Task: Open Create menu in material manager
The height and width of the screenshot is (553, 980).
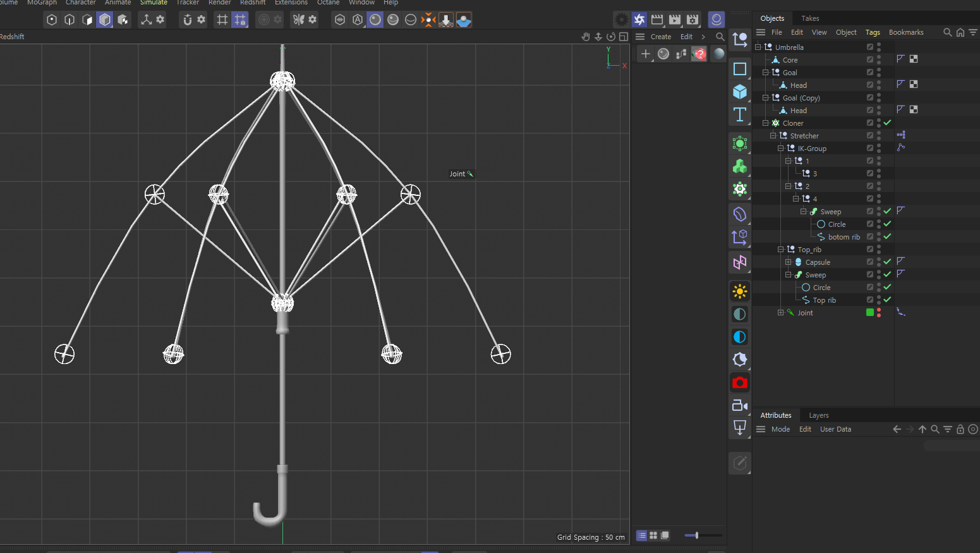Action: click(661, 37)
